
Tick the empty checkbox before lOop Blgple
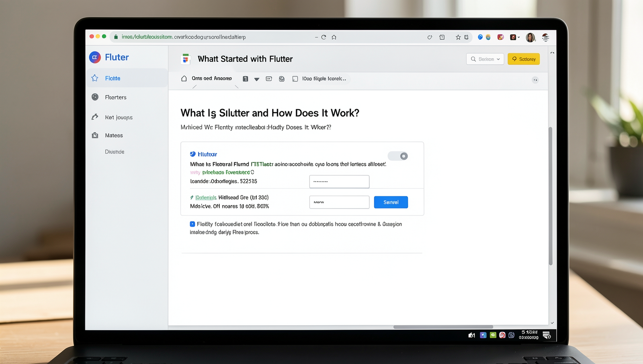(295, 79)
